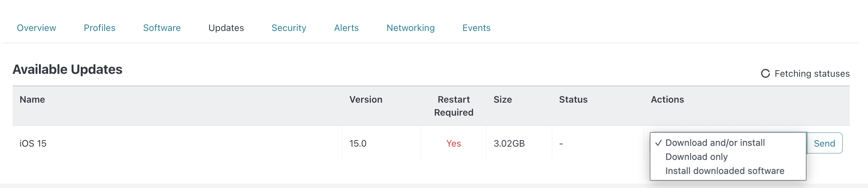This screenshot has height=188, width=868.
Task: Open the Overview tab
Action: pyautogui.click(x=36, y=28)
